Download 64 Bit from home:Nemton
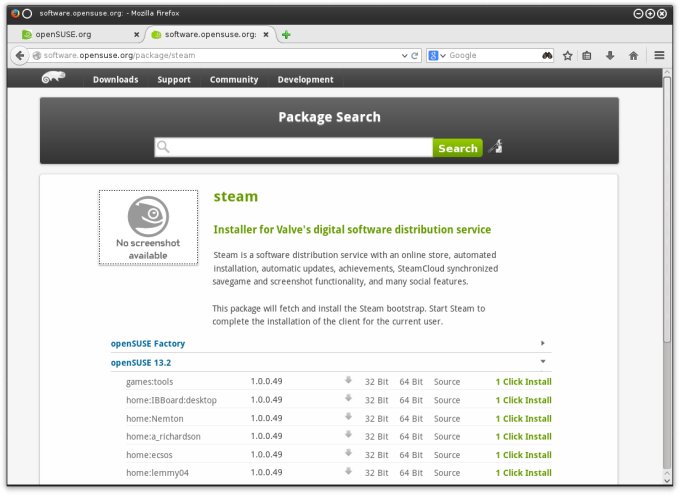This screenshot has height=495, width=680. point(411,419)
